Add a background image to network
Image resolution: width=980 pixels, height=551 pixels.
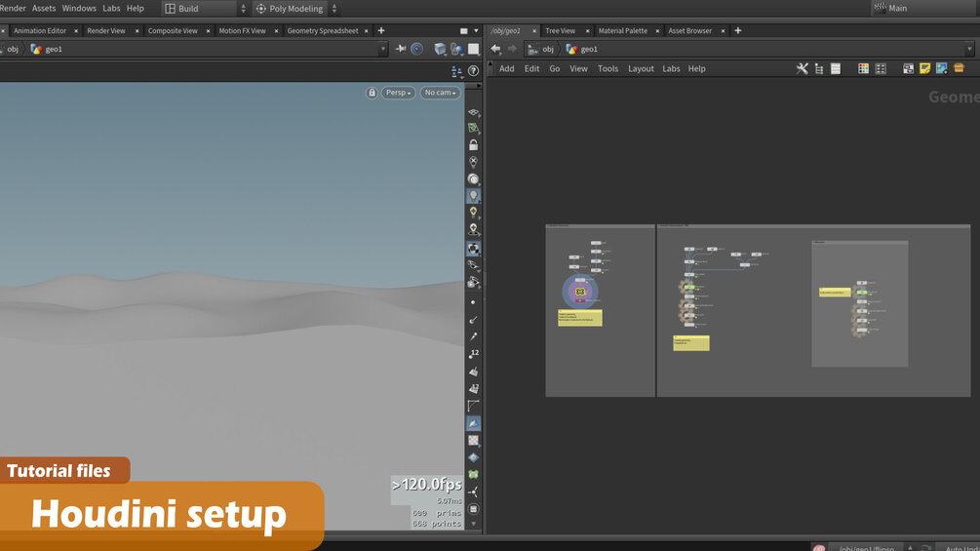[942, 68]
